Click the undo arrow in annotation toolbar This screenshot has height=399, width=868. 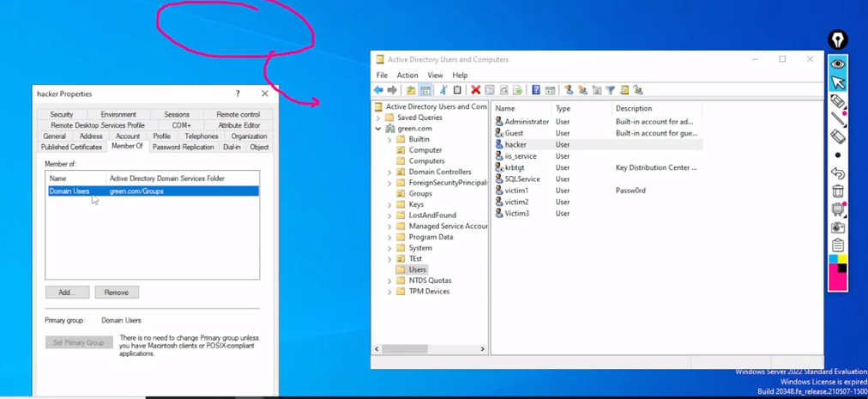point(838,173)
